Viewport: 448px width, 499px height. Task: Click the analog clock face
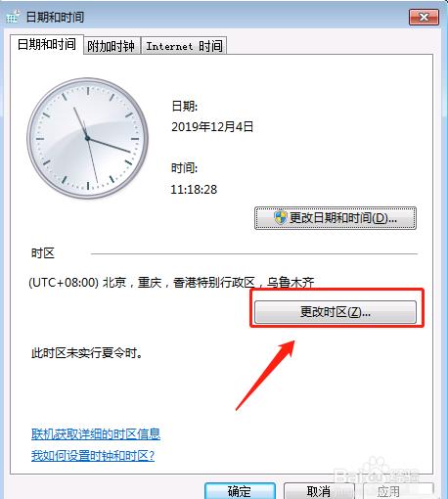click(87, 138)
